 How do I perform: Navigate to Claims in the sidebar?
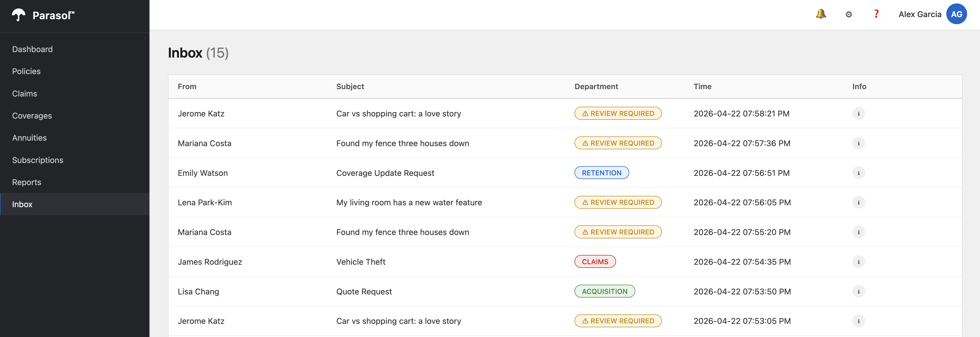[x=25, y=94]
